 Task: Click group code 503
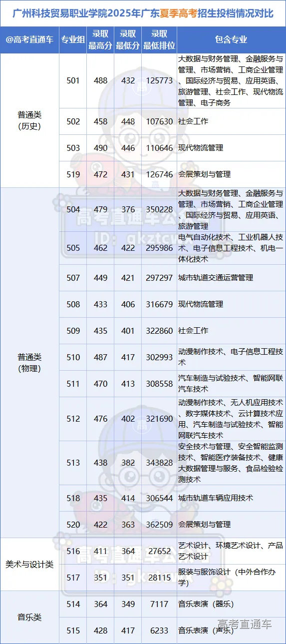73,148
